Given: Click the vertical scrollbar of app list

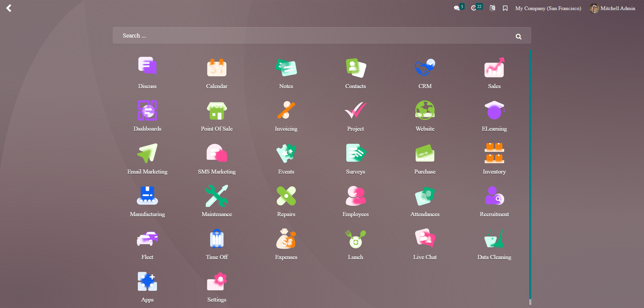Looking at the screenshot, I should pyautogui.click(x=530, y=174).
